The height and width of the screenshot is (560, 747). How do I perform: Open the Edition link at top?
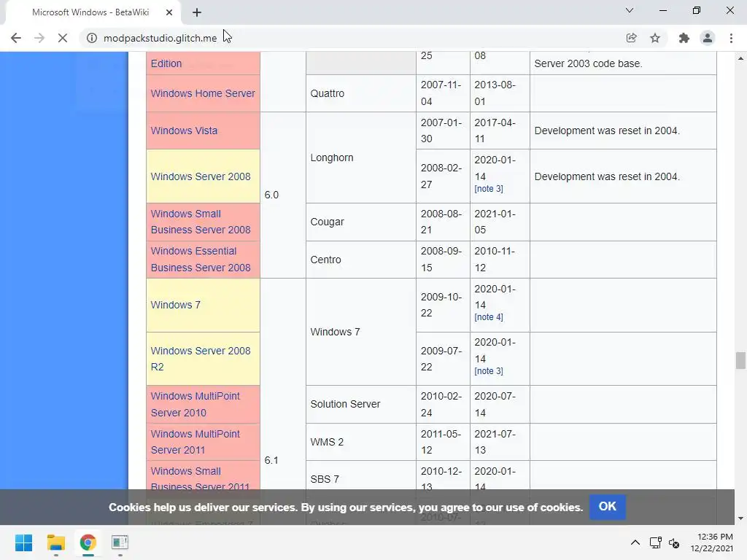(x=166, y=63)
